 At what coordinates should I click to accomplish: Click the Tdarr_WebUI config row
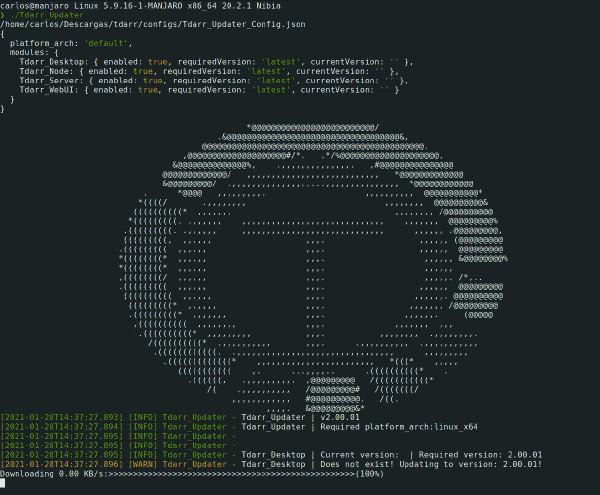(209, 90)
